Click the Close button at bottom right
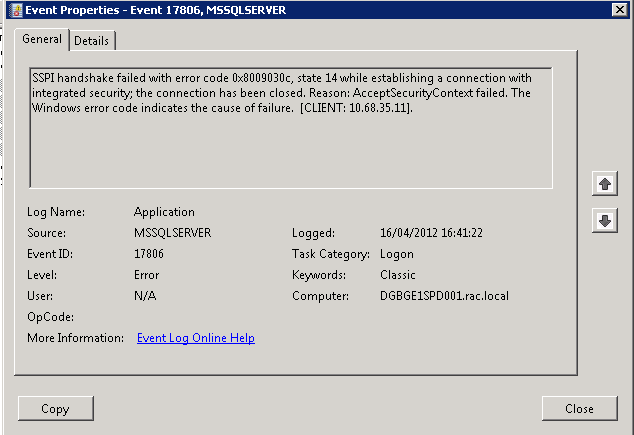634x435 pixels. (x=579, y=408)
